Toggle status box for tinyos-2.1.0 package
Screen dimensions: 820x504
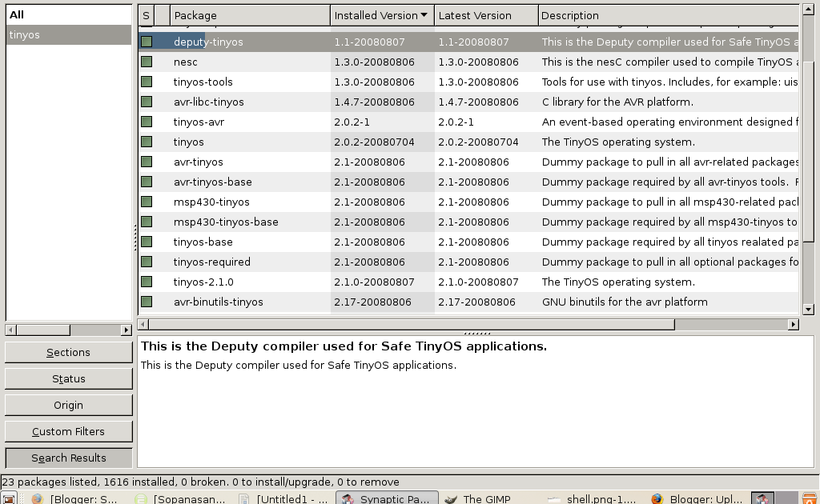pos(147,282)
